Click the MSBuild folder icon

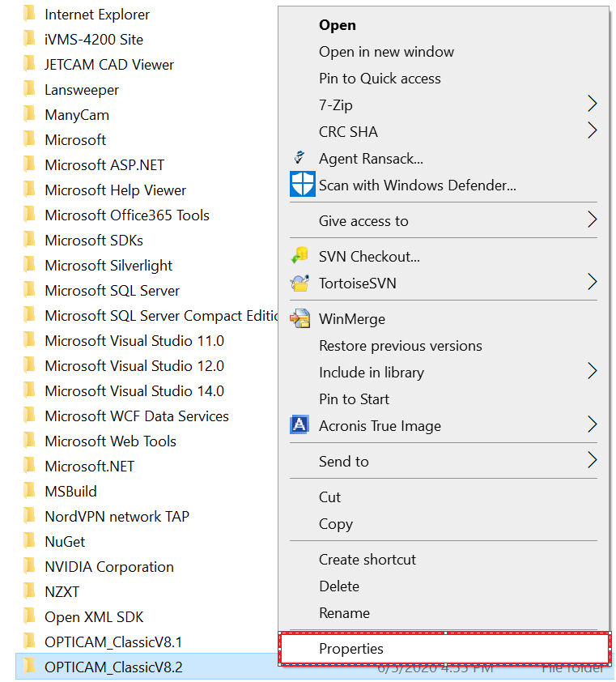click(x=30, y=491)
